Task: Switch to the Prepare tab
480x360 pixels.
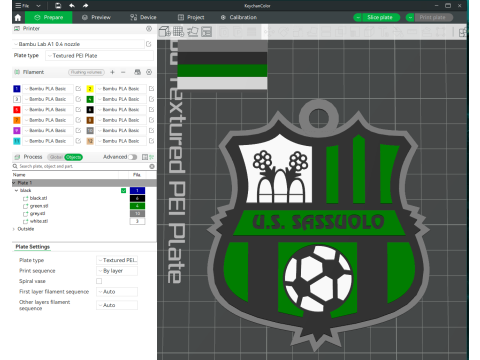Action: click(48, 17)
